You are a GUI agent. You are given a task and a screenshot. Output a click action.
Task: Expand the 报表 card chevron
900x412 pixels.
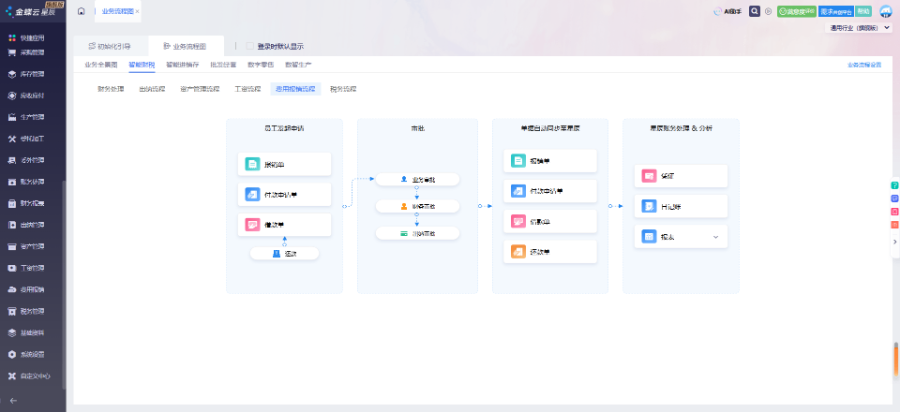(716, 237)
